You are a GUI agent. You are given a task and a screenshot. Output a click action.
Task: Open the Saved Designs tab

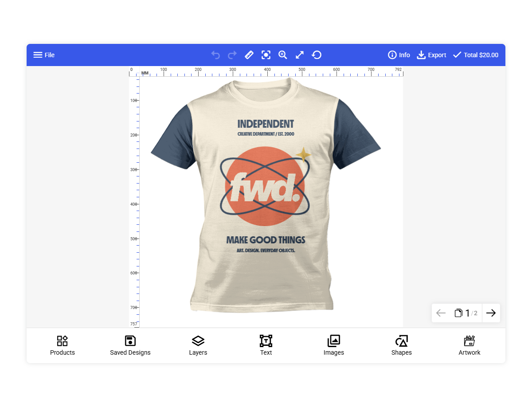[x=130, y=346]
